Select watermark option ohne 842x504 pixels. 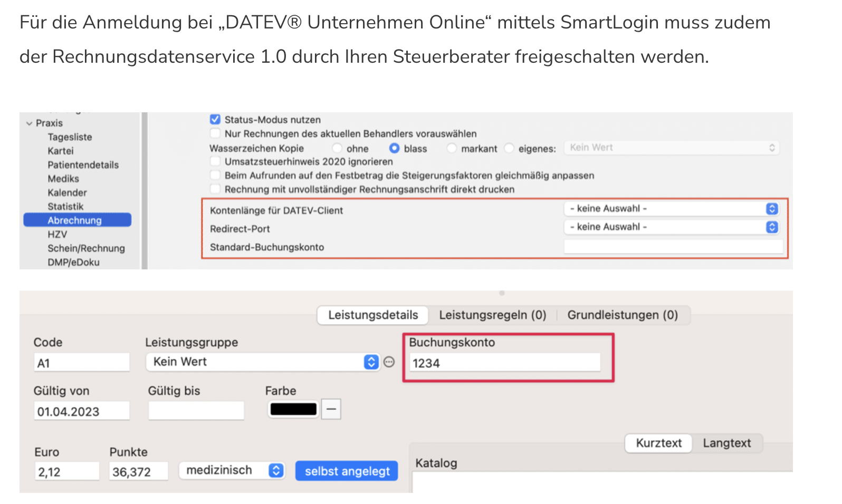tap(337, 149)
